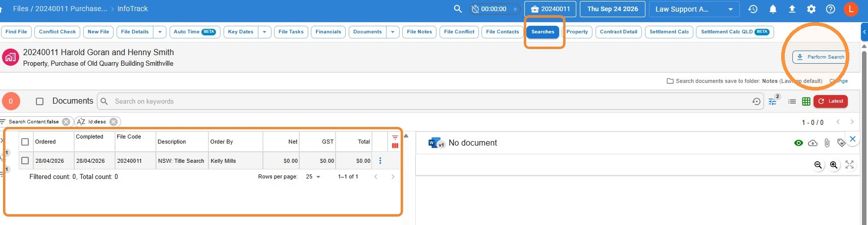This screenshot has height=225, width=868.
Task: Toggle the green eye preview visibility icon
Action: pos(798,143)
